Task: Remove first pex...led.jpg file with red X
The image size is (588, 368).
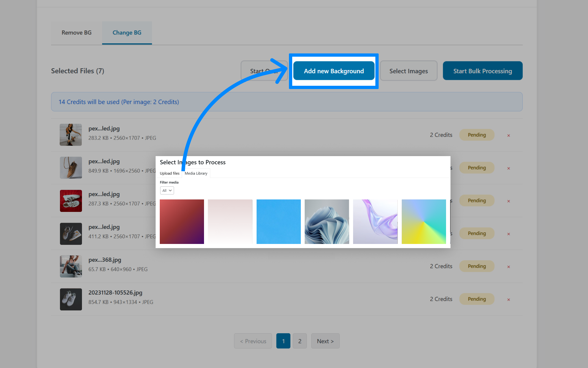Action: (508, 135)
